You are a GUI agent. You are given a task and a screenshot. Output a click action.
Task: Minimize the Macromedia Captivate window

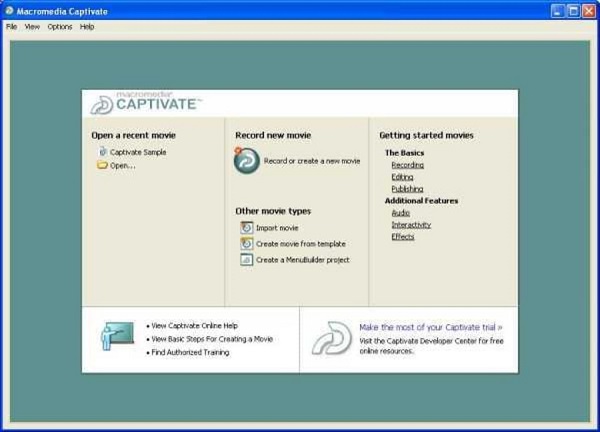558,11
